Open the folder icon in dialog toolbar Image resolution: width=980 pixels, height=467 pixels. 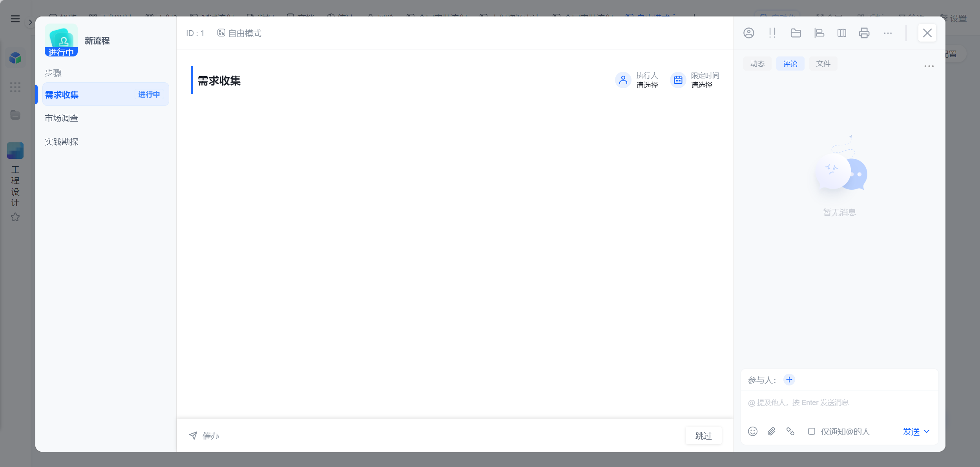pyautogui.click(x=796, y=33)
